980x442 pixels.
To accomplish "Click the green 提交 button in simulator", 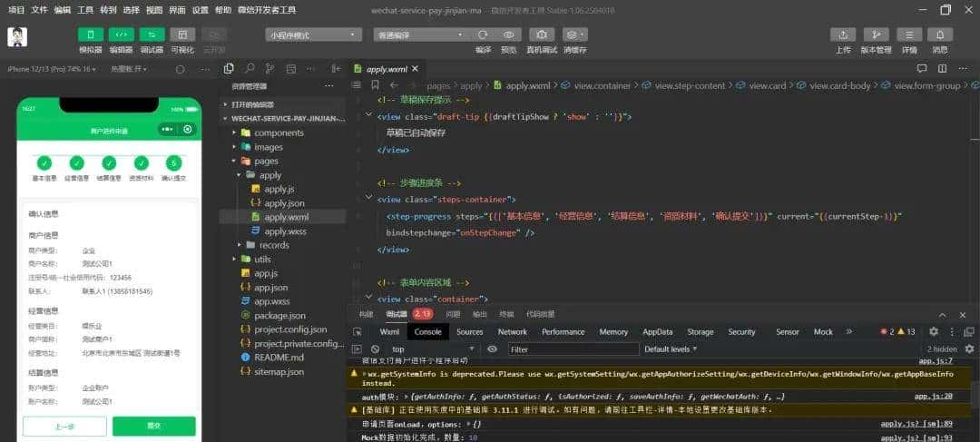I will pyautogui.click(x=153, y=427).
